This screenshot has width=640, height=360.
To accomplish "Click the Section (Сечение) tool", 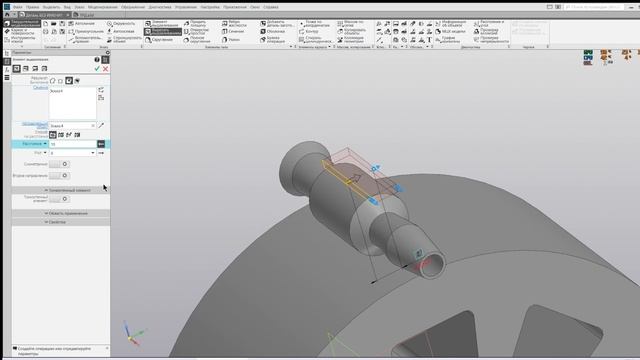I will pos(233,31).
